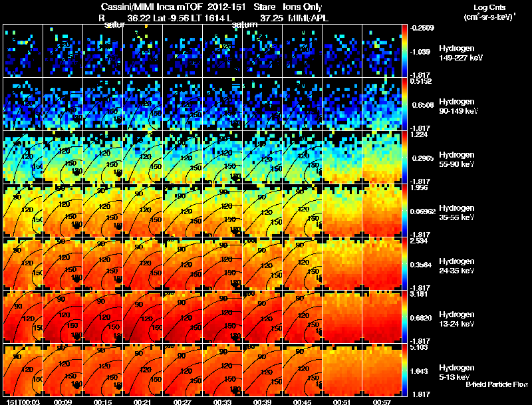Open the 35-55 keV image at 00:33
532x405 pixels.
pyautogui.click(x=222, y=210)
